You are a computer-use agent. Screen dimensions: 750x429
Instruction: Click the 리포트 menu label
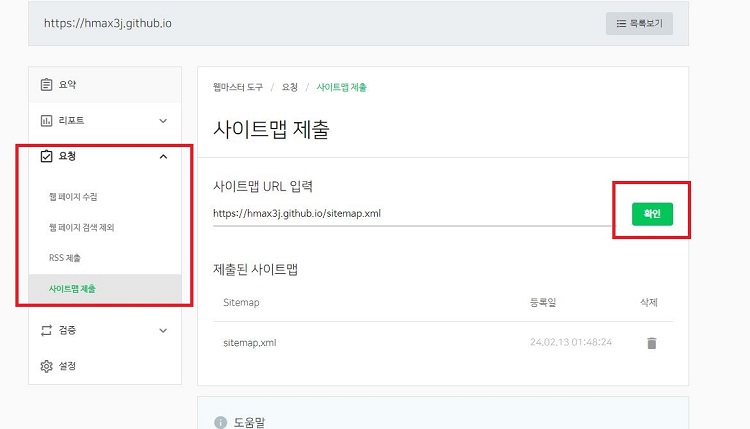(71, 121)
